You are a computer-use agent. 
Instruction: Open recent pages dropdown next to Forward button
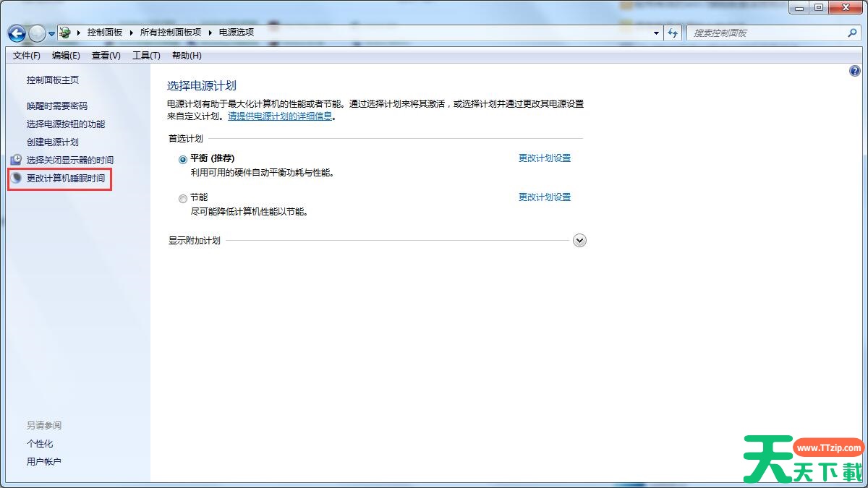(52, 33)
